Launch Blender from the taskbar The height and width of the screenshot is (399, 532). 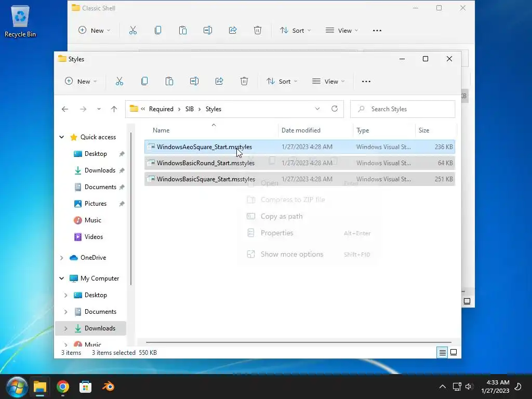click(x=109, y=387)
